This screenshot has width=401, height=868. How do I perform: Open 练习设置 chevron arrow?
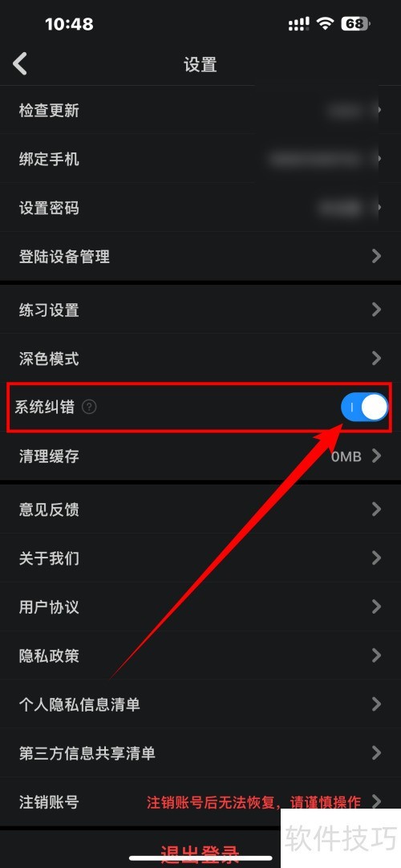[x=377, y=309]
